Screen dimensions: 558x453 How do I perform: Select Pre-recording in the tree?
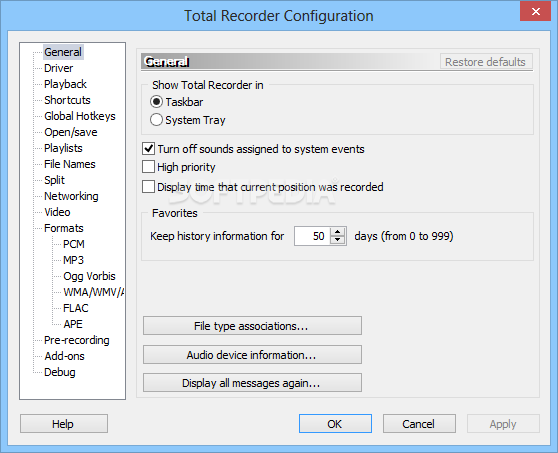77,340
